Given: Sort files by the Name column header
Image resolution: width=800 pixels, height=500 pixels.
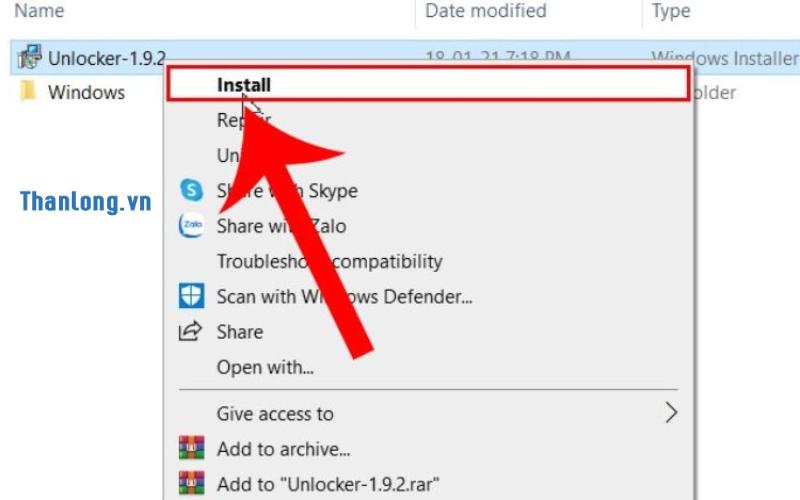Looking at the screenshot, I should 40,11.
